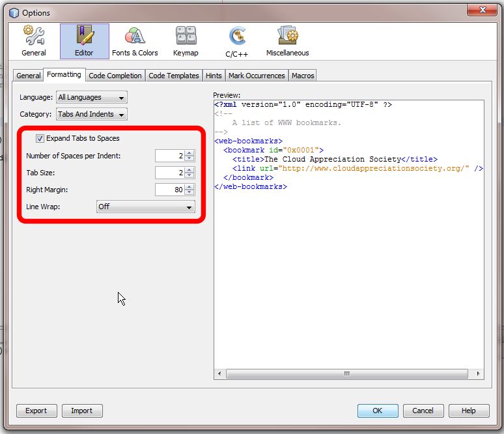Decrease Number of Spaces per Indent
The image size is (504, 434).
[189, 158]
